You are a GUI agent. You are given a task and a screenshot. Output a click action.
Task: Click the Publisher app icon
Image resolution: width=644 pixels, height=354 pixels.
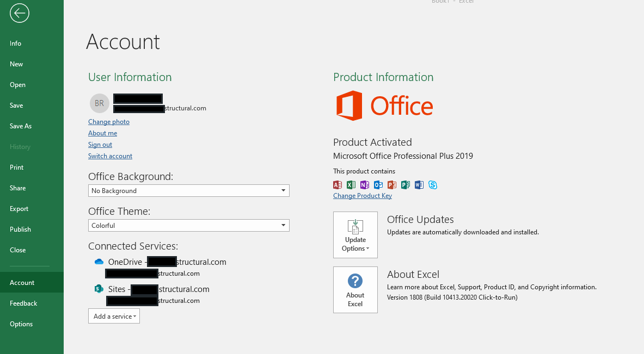point(406,184)
